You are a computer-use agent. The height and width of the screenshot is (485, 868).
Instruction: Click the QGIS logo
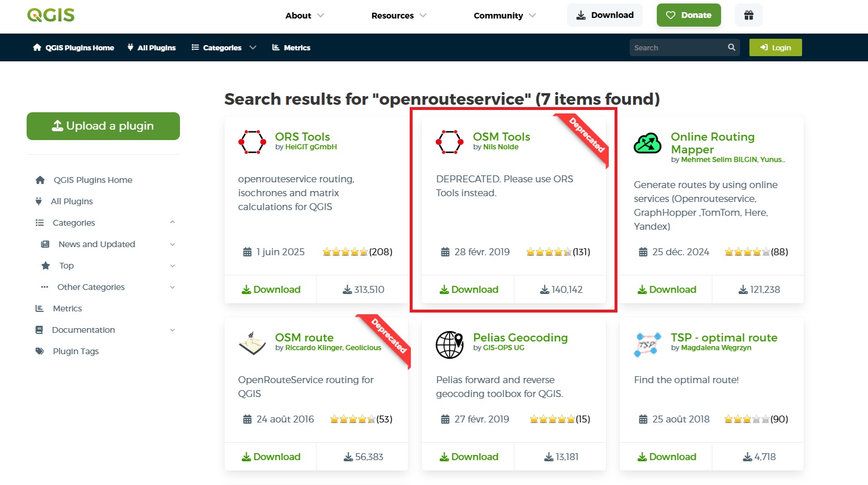pos(51,15)
